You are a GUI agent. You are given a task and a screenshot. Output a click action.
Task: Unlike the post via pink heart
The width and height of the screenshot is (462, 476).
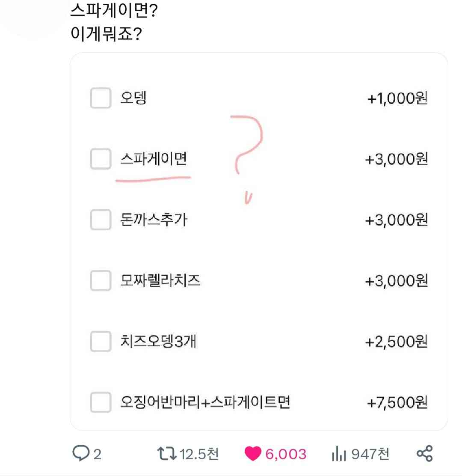coord(253,454)
